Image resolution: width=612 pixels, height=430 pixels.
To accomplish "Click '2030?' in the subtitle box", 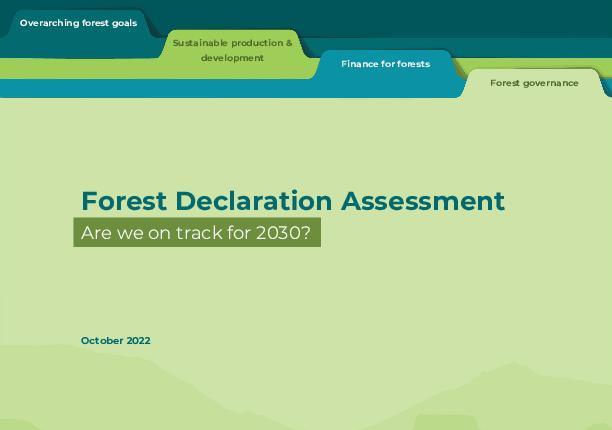I will click(x=283, y=233).
